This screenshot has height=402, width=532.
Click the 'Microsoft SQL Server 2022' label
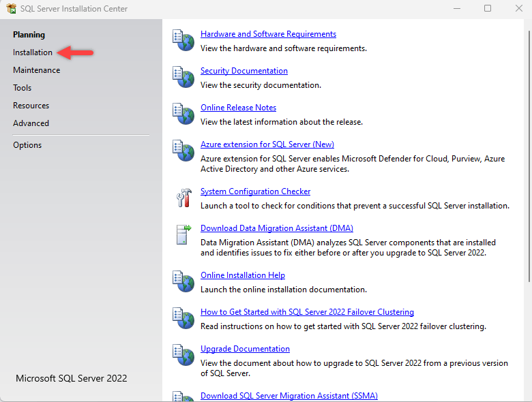[71, 378]
